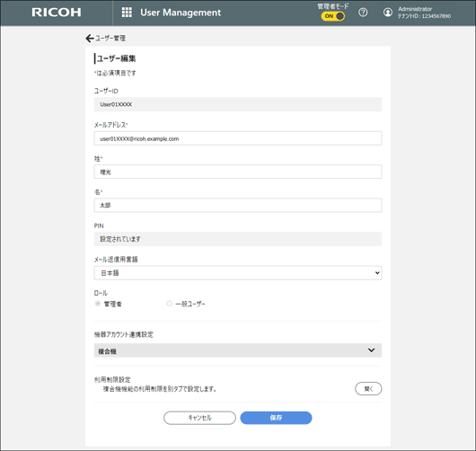Viewport: 476px width, 451px height.
Task: Toggle the 管理者モード ON switch
Action: click(x=333, y=16)
